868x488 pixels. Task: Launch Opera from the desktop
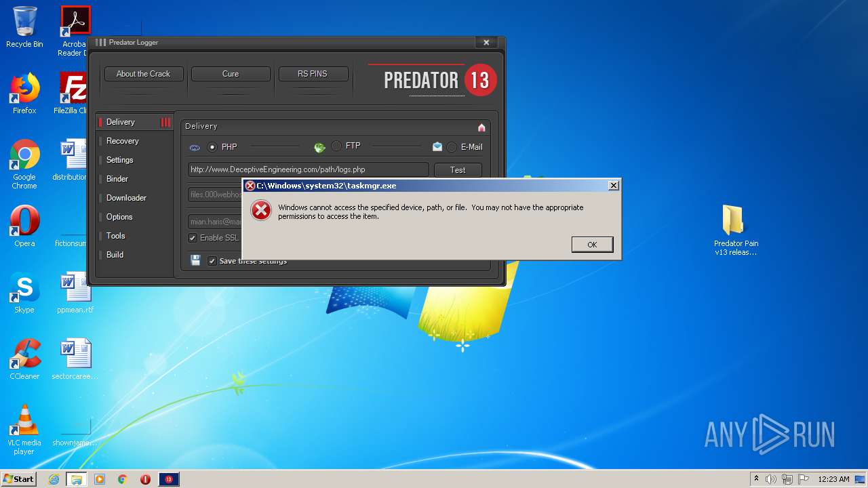24,226
